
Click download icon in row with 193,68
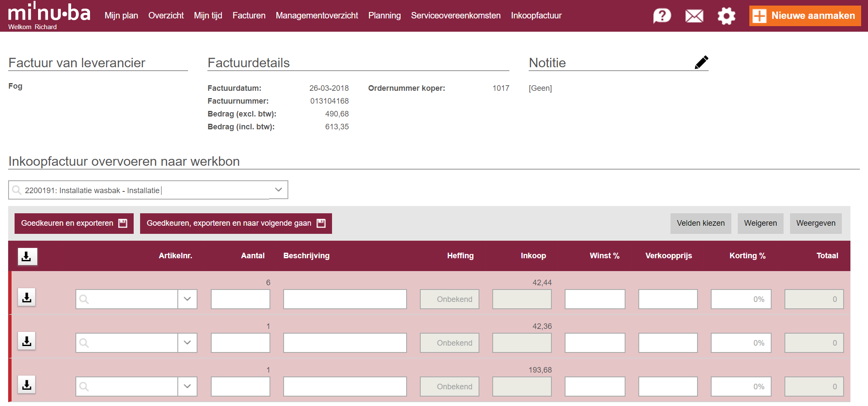click(27, 385)
